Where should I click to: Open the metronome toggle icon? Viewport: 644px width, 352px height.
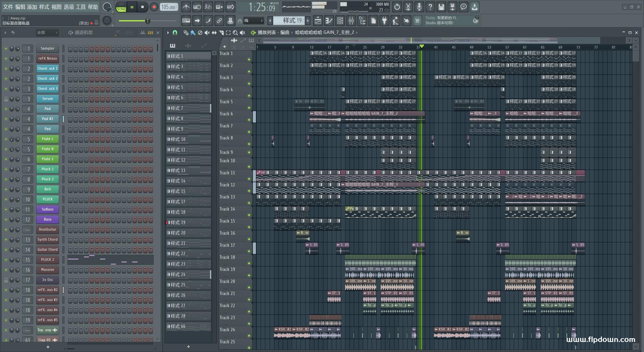(x=186, y=7)
